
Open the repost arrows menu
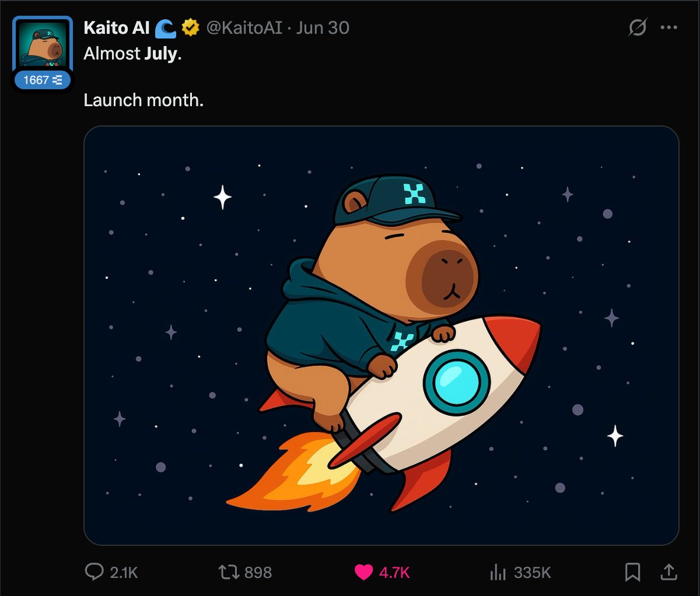229,572
